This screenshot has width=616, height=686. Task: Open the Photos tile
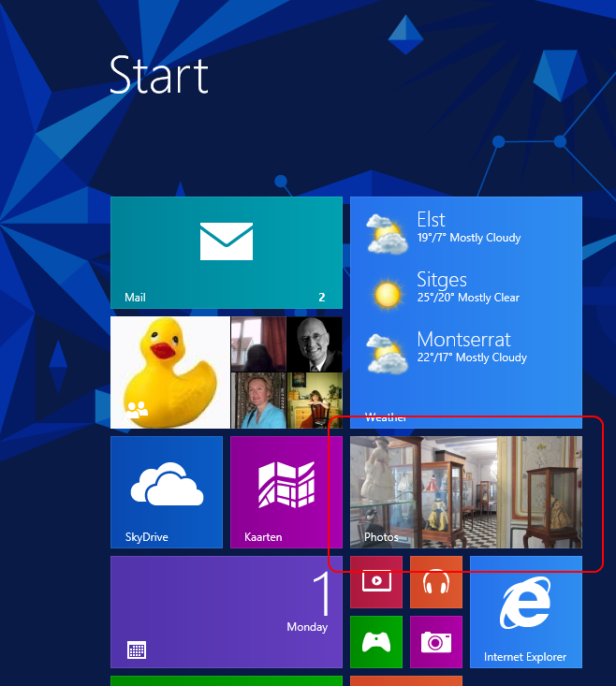[465, 491]
